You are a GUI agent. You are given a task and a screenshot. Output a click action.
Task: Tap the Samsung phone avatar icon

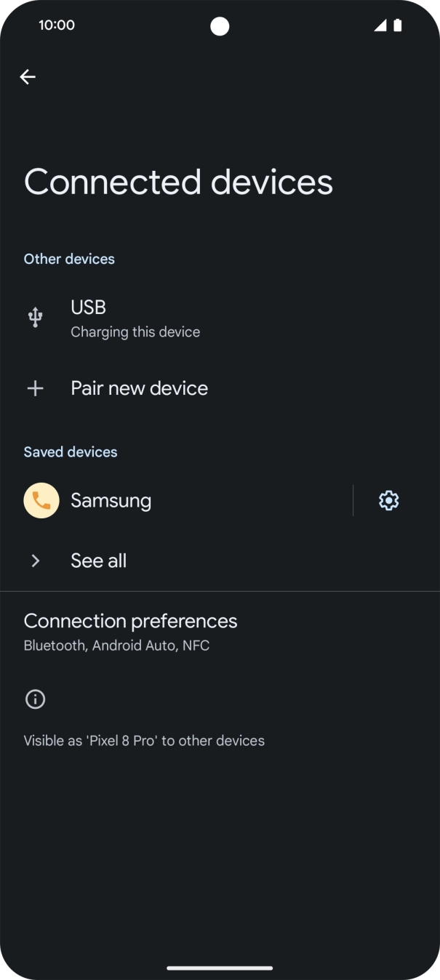tap(41, 500)
